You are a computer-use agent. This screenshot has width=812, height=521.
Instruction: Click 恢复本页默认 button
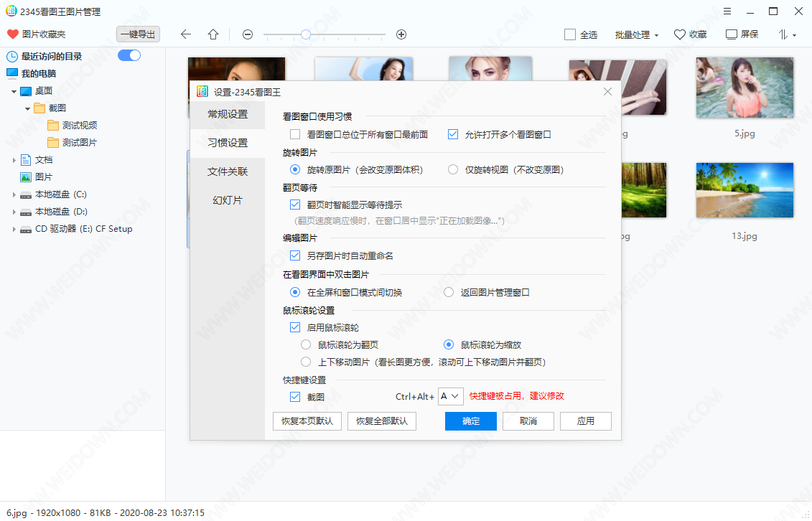pyautogui.click(x=307, y=421)
